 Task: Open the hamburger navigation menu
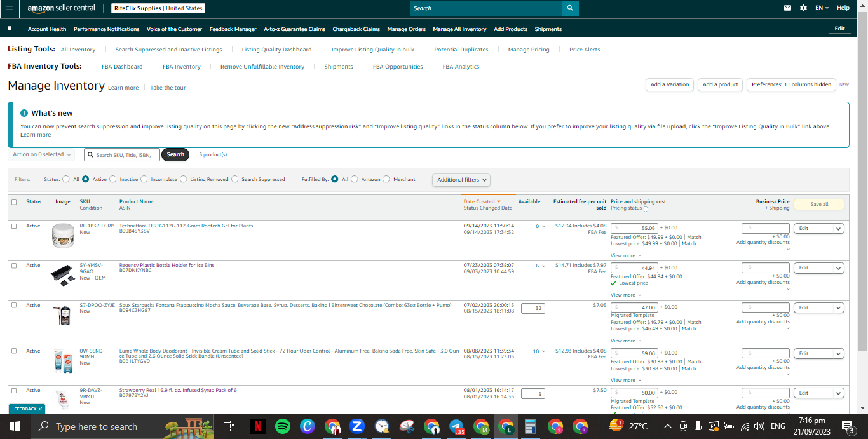[10, 8]
